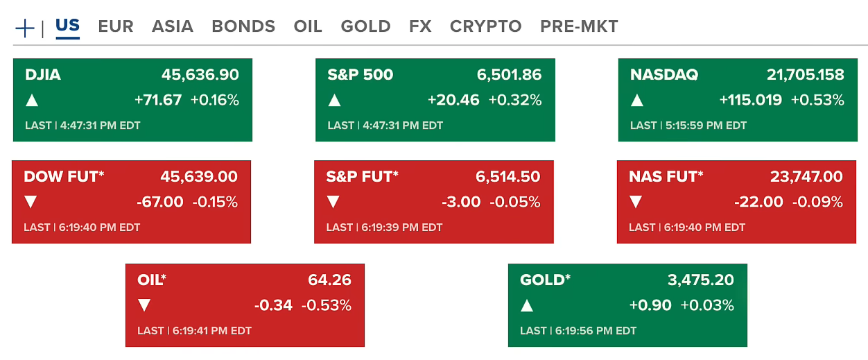Switch to the FX tab
Screen dimensions: 868x360
420,26
